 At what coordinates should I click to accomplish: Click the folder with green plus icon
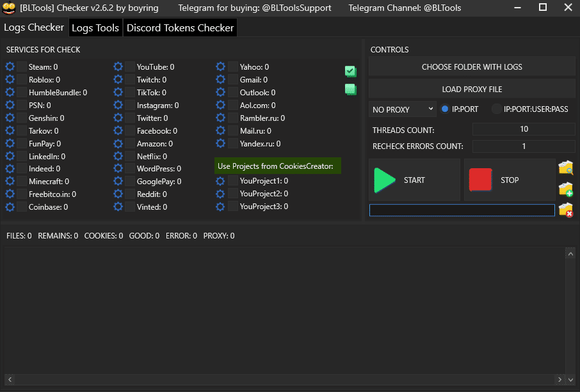[x=566, y=188]
